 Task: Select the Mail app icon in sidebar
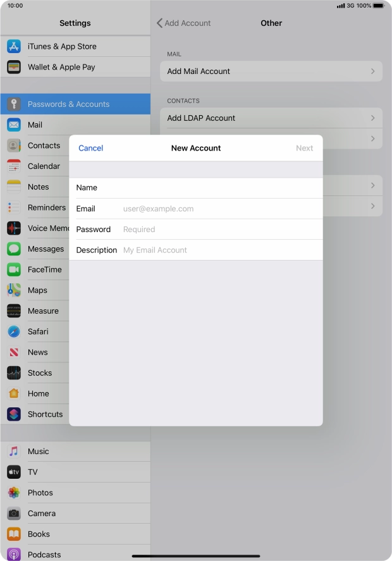[14, 125]
